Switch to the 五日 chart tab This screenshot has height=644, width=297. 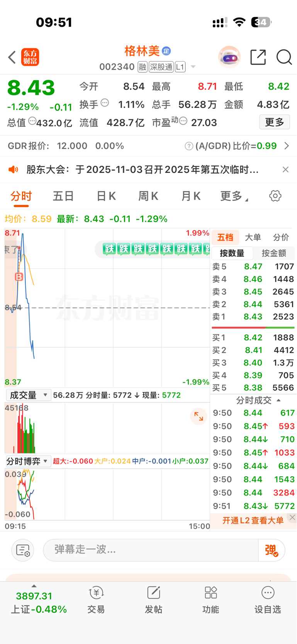[x=63, y=196]
